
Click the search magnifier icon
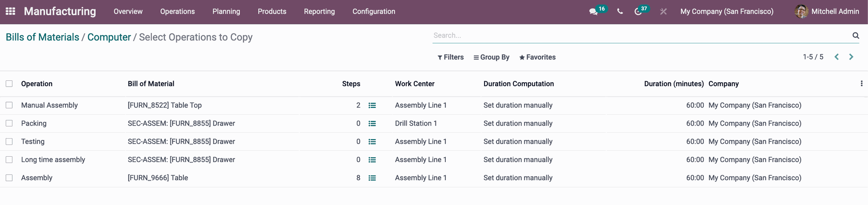pos(855,35)
